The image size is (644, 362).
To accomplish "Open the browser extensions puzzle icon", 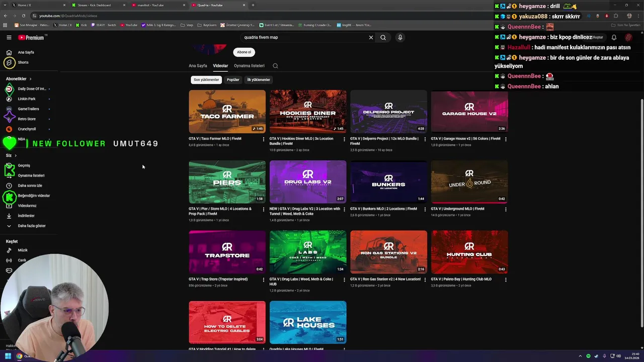I will 616,16.
